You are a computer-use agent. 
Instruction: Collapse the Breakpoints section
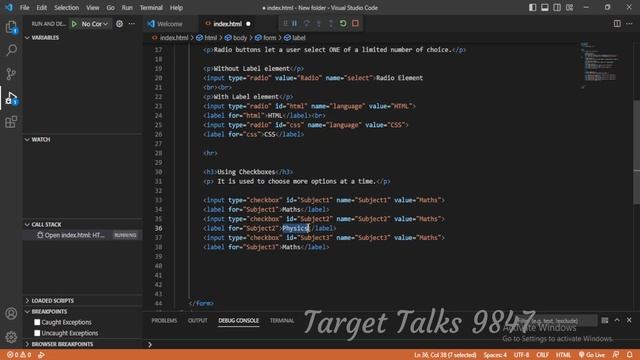82,311
